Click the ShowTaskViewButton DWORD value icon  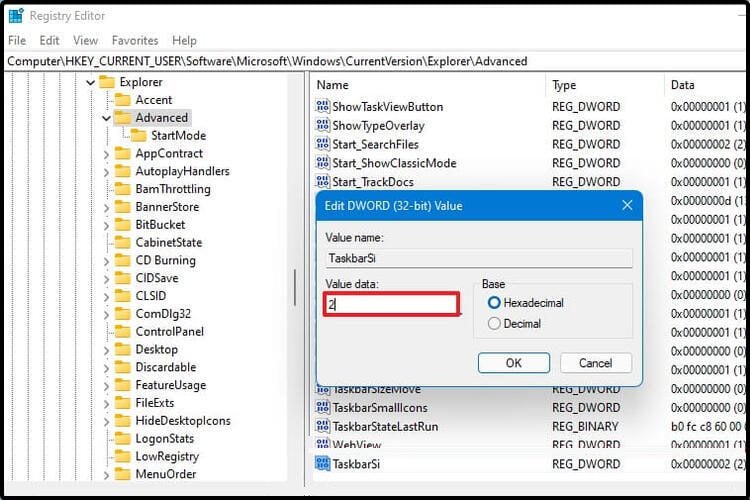tap(322, 106)
